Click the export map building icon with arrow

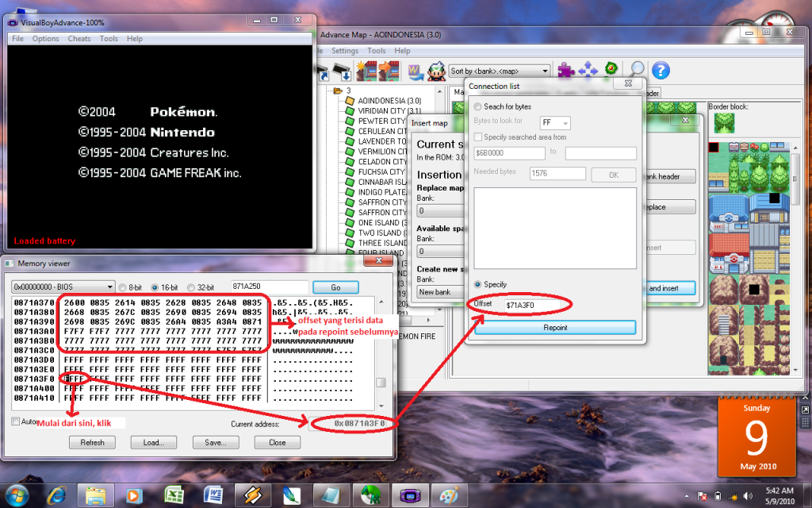click(x=389, y=71)
